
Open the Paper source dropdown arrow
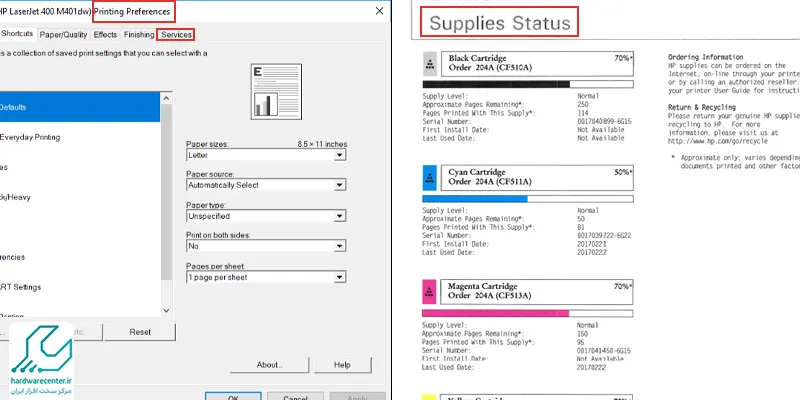(x=340, y=185)
